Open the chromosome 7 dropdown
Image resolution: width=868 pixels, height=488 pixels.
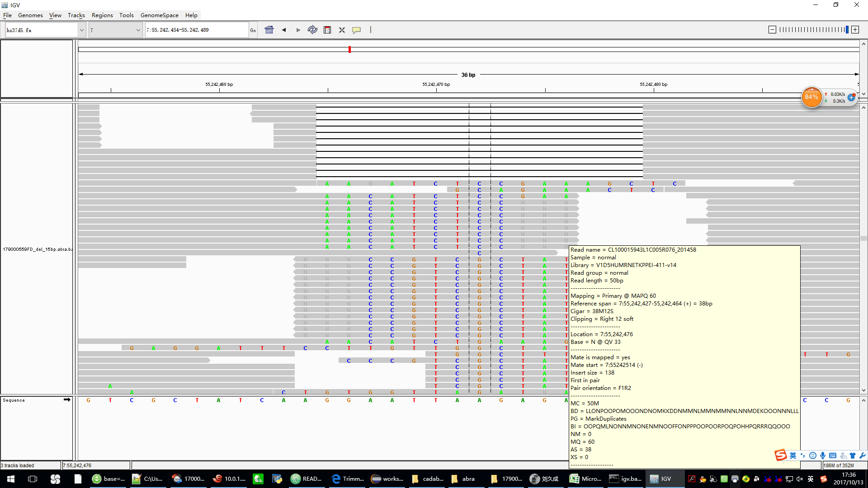coord(138,30)
